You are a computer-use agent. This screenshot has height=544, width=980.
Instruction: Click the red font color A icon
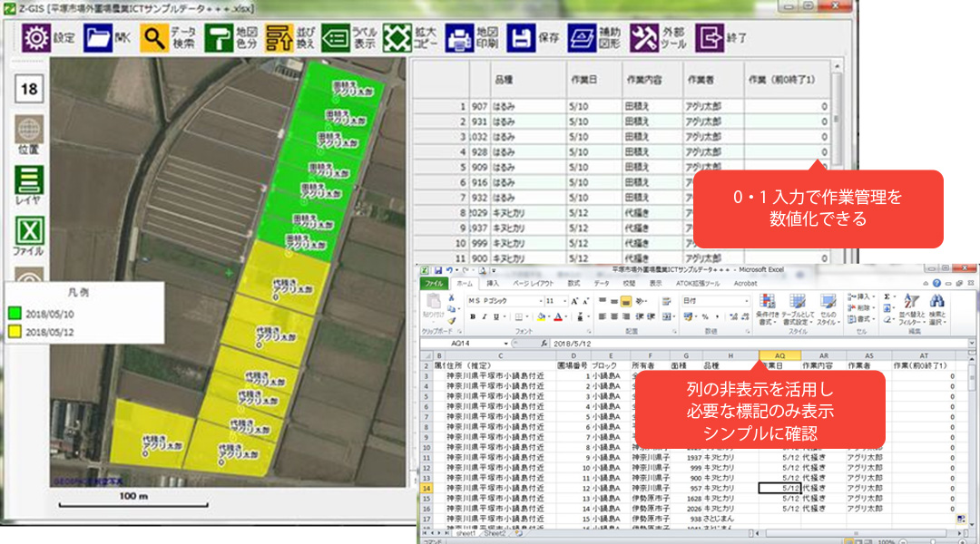coord(558,317)
